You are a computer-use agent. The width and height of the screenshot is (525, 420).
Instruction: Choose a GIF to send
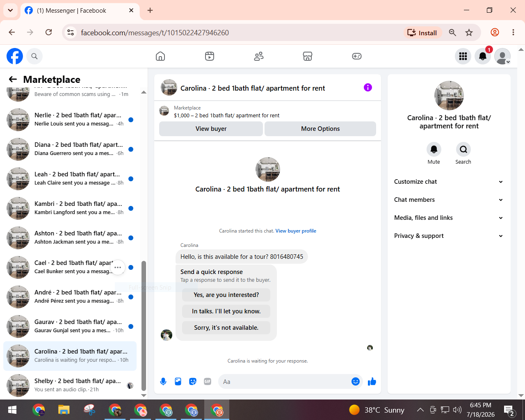(208, 381)
